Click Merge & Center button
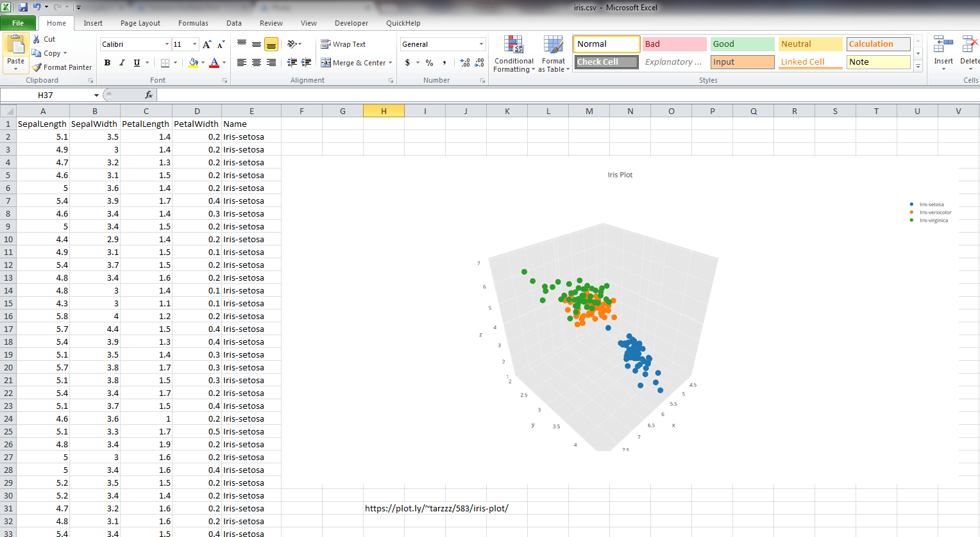 [x=353, y=63]
